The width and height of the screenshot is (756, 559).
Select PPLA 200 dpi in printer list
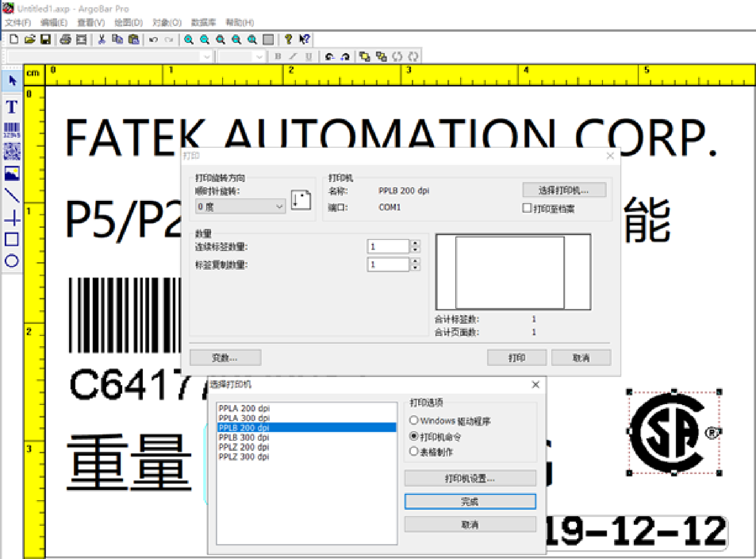point(307,408)
